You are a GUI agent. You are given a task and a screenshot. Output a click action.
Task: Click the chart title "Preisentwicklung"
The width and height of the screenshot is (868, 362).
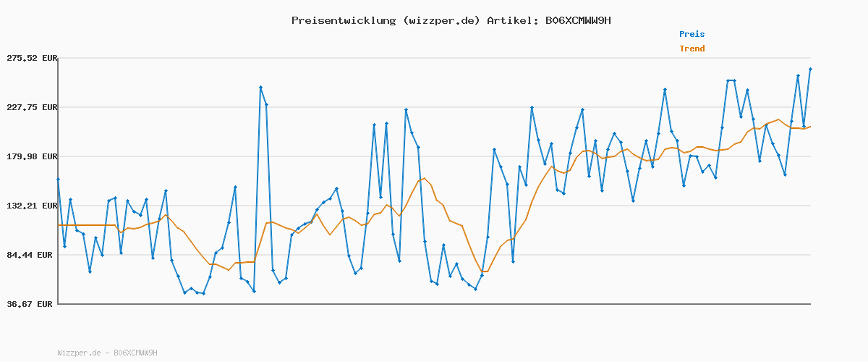[x=343, y=20]
